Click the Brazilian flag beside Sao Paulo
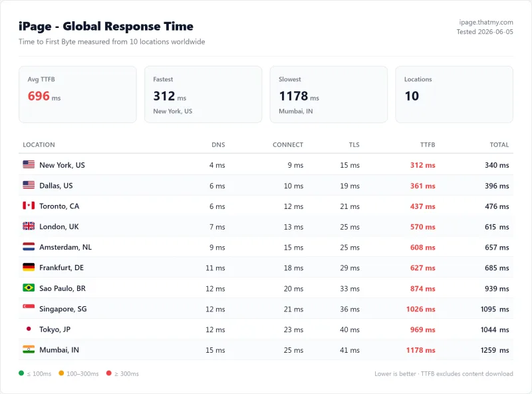This screenshot has width=532, height=394. pyautogui.click(x=29, y=288)
